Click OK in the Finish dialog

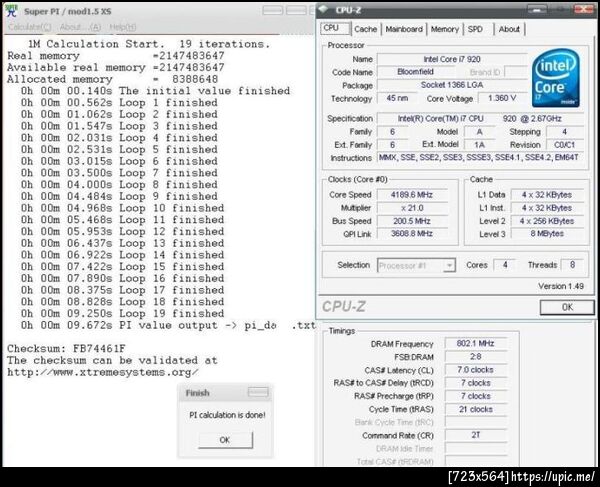(225, 440)
